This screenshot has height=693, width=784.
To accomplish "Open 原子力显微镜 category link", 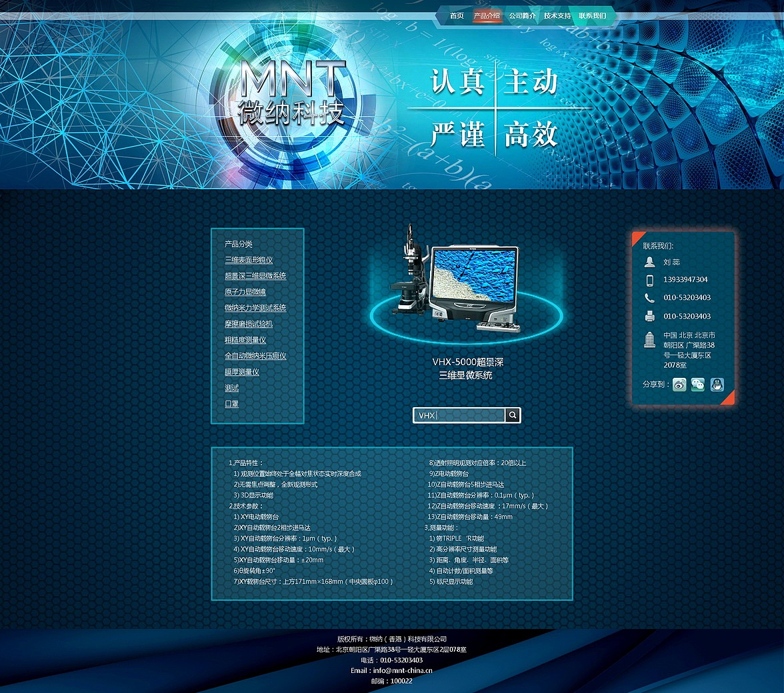I will [x=245, y=292].
